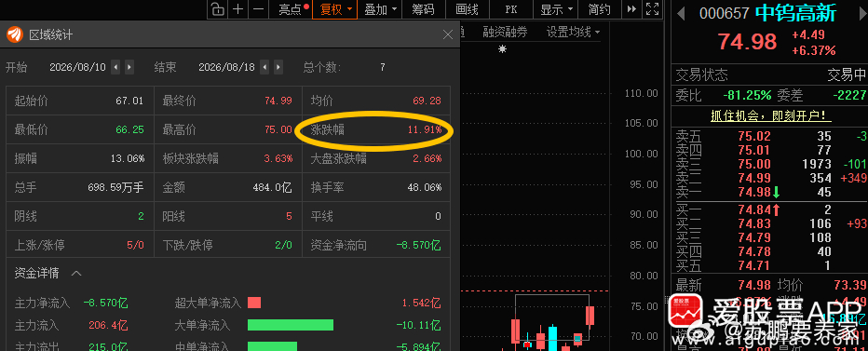Screen dimensions: 868x351
Task: Open the 复权 dropdown
Action: pos(335,9)
